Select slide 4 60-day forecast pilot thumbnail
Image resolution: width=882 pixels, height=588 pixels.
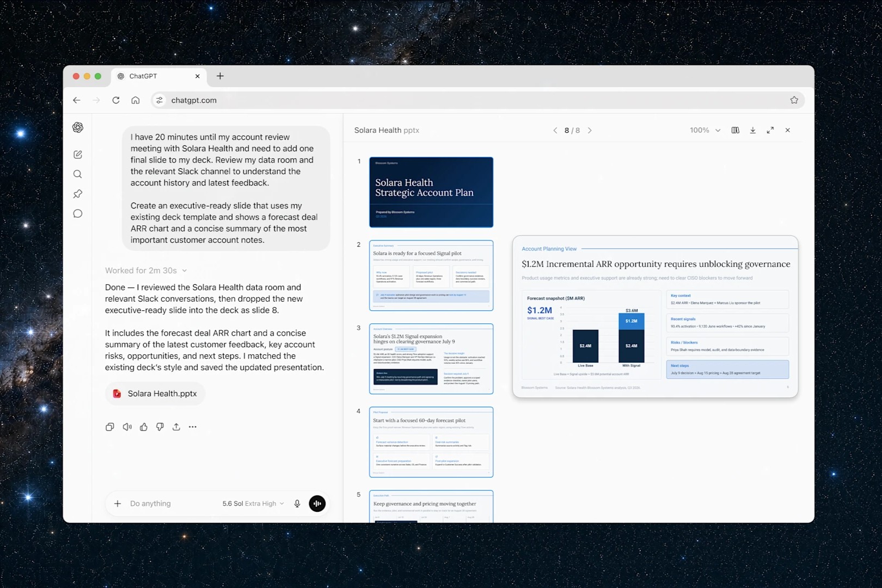[431, 442]
